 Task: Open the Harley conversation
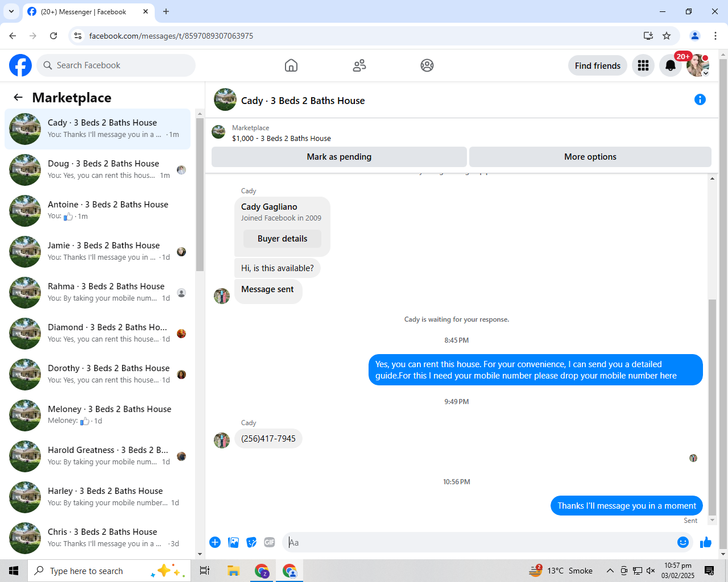pyautogui.click(x=98, y=497)
